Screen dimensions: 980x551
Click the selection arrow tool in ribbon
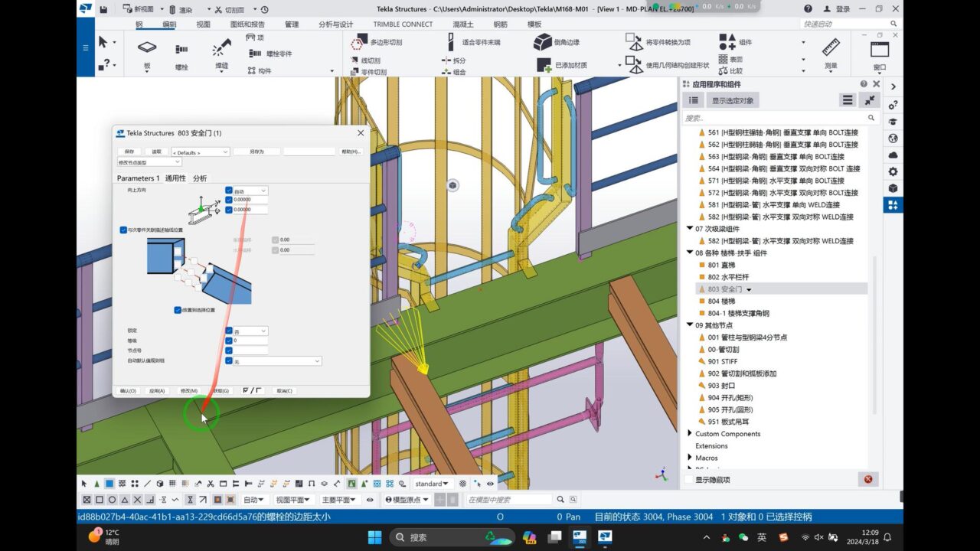pyautogui.click(x=103, y=41)
